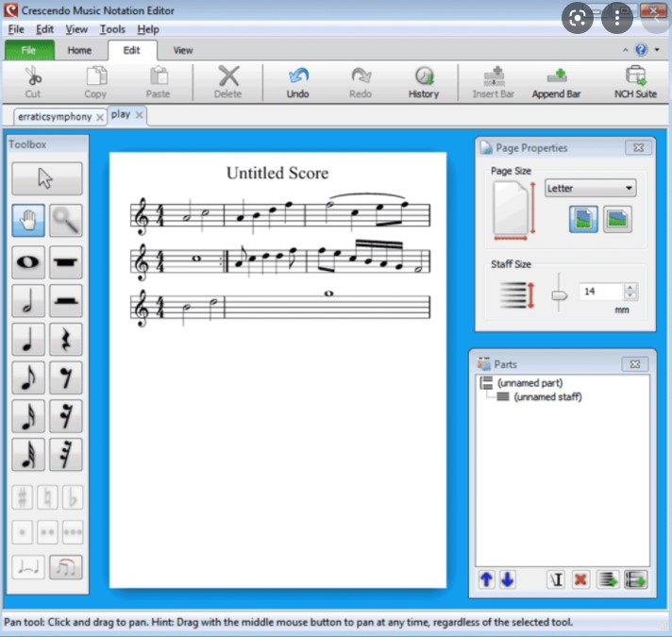Decrease staff size with down stepper
This screenshot has width=672, height=637.
coord(630,295)
